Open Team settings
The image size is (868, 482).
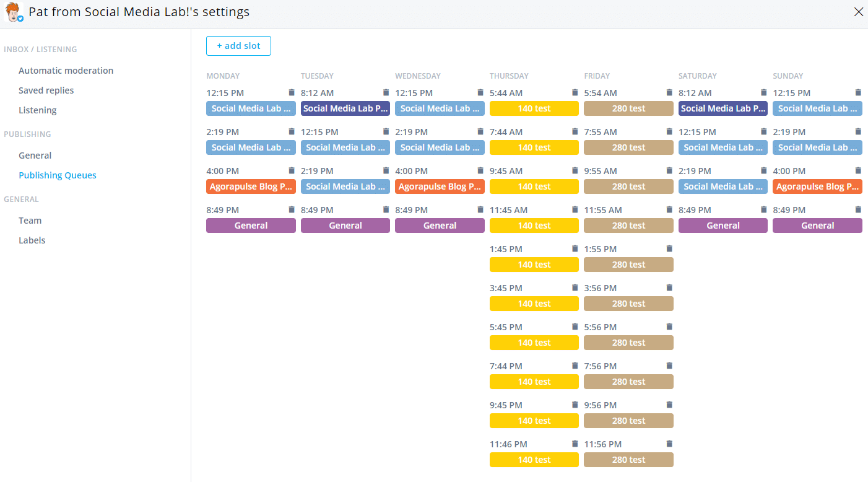pos(30,221)
